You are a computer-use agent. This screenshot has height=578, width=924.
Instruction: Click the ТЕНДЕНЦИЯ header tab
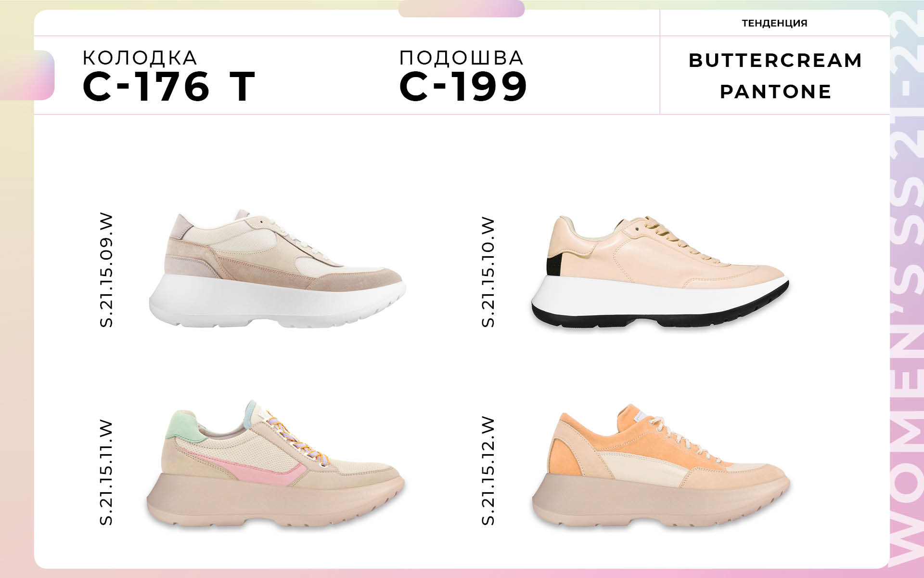[774, 23]
